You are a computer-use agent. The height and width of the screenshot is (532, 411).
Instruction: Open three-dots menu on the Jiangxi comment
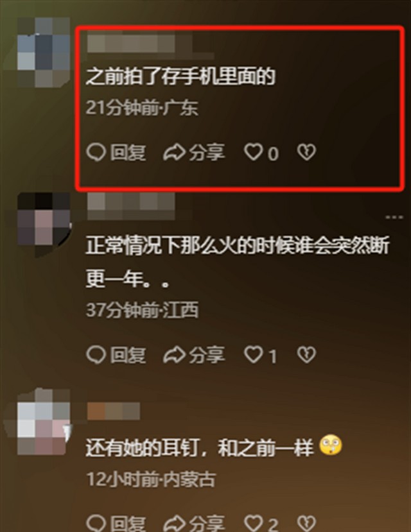[x=394, y=216]
